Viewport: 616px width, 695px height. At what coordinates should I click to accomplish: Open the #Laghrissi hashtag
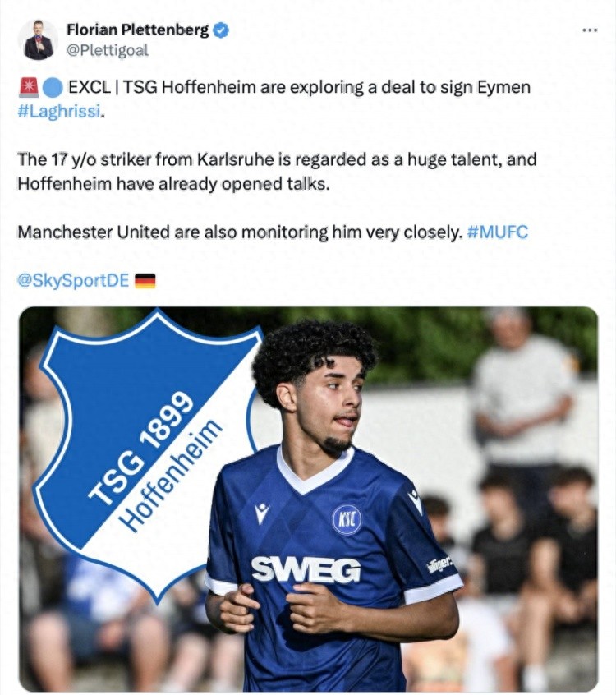click(x=59, y=111)
